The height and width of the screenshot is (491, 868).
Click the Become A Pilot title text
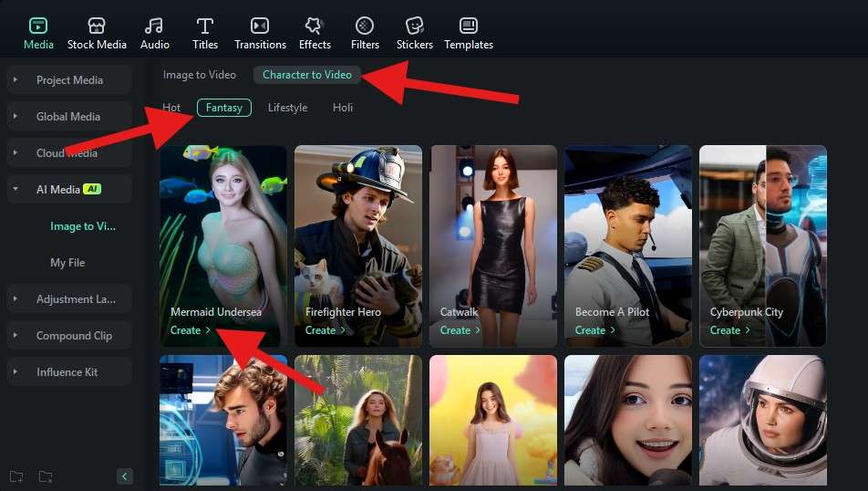tap(612, 312)
